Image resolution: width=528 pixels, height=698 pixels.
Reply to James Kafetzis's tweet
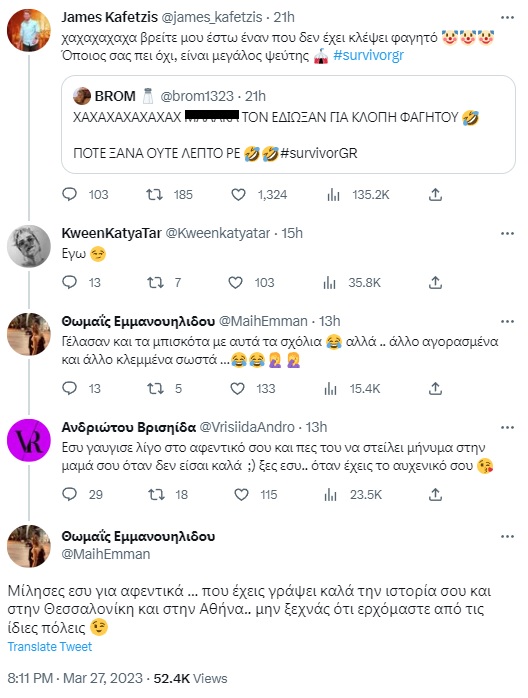(69, 195)
